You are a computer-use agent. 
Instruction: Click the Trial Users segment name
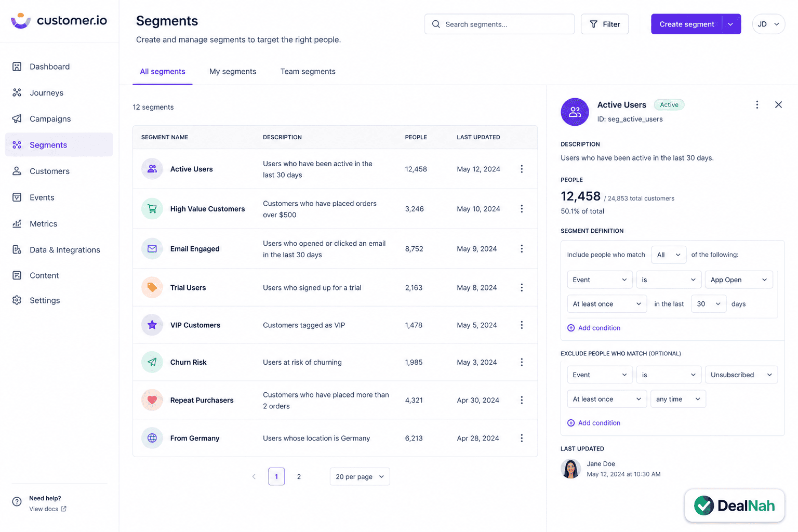(x=188, y=287)
